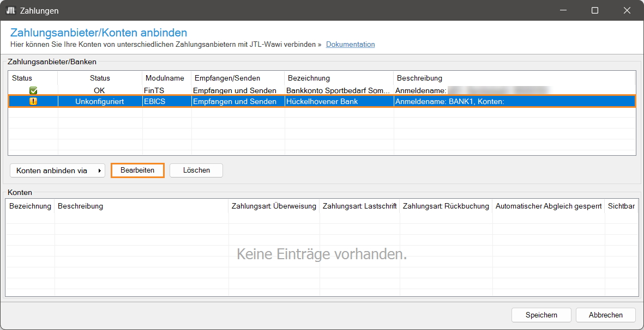Viewport: 644px width, 330px height.
Task: Click the upper-table Bezeichnung column header
Action: click(309, 78)
